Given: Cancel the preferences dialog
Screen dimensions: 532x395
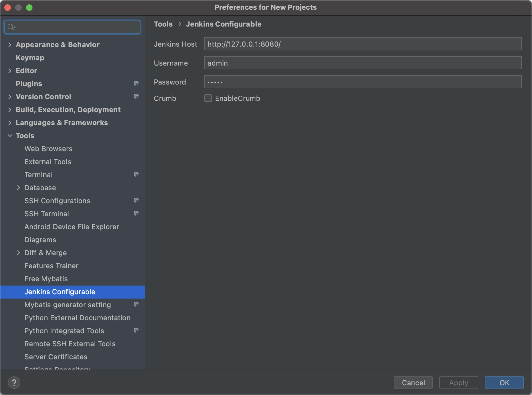Looking at the screenshot, I should point(413,383).
